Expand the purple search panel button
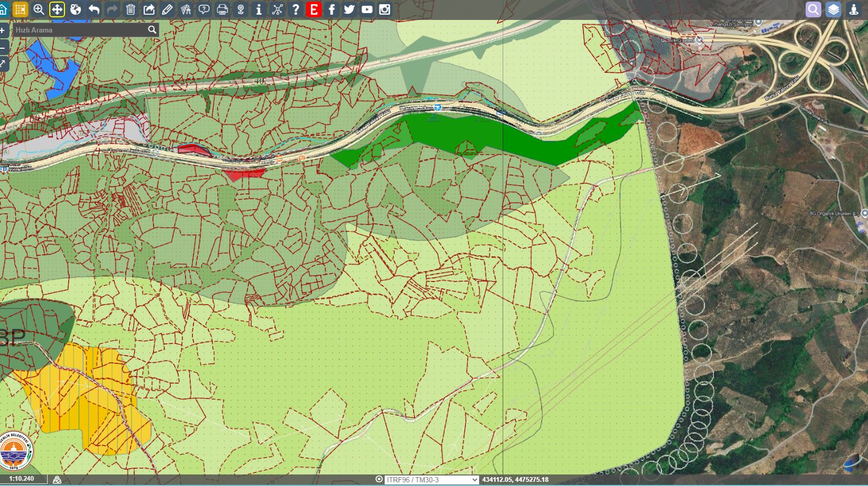 pyautogui.click(x=813, y=9)
